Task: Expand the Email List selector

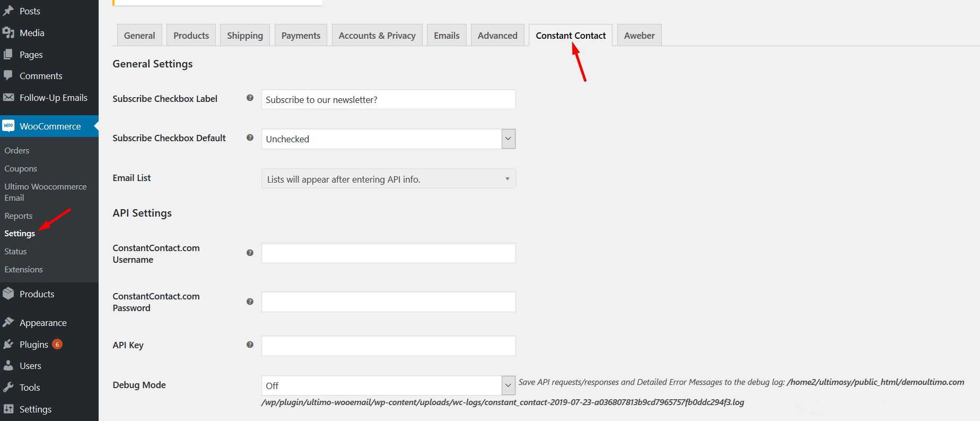Action: [x=388, y=179]
